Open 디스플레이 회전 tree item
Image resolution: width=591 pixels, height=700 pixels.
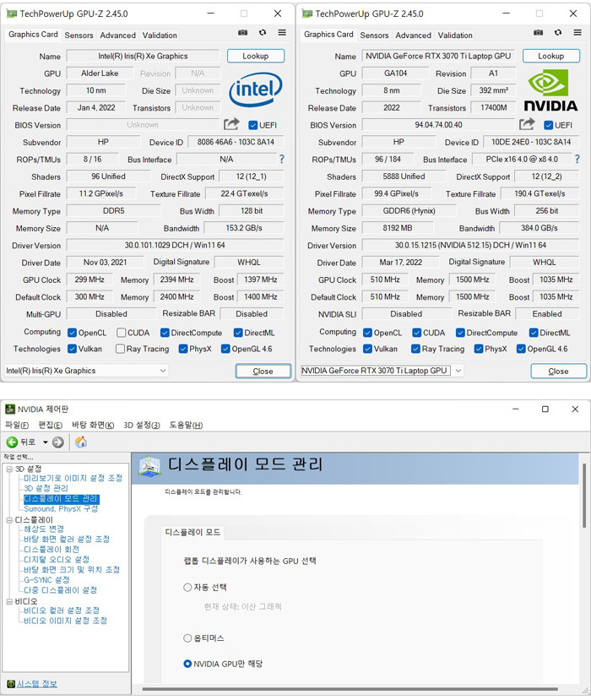pyautogui.click(x=52, y=549)
